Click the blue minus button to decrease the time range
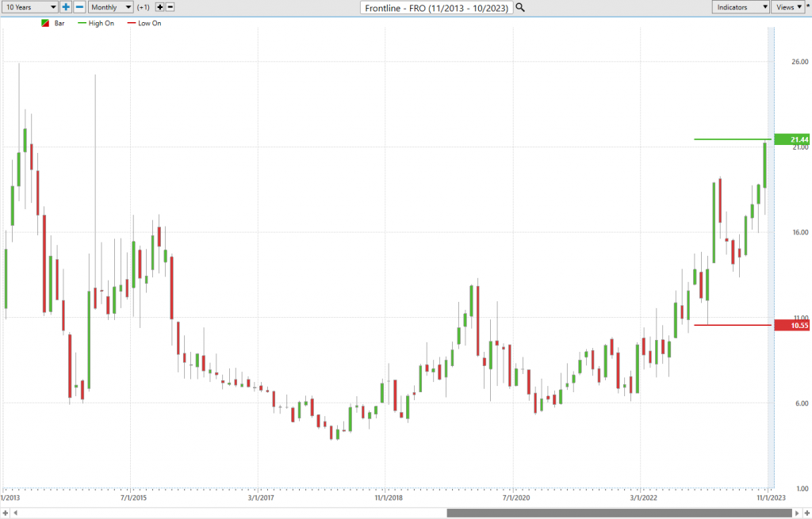 tap(79, 7)
